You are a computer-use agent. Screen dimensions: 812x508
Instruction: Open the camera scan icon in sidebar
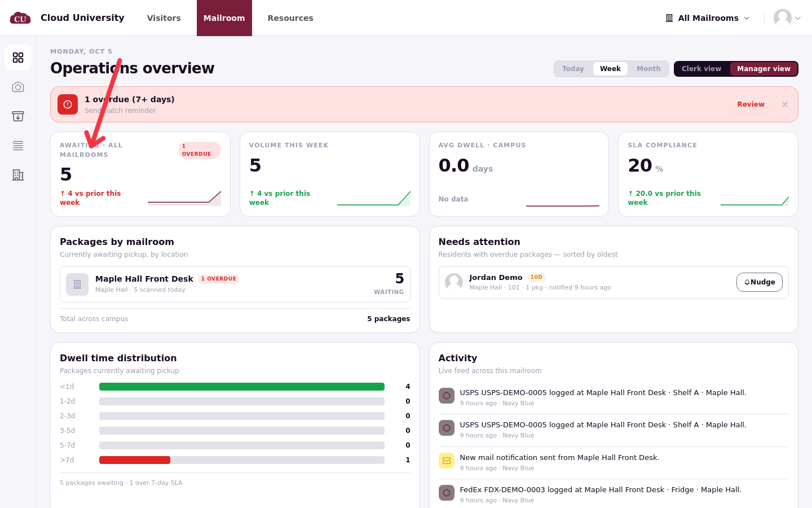point(18,87)
